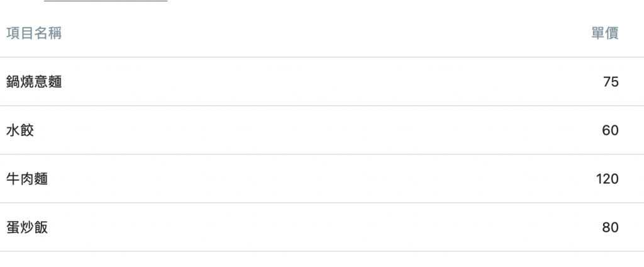
Task: Click the empty area below the 蛋炒飯 row
Action: pyautogui.click(x=322, y=259)
